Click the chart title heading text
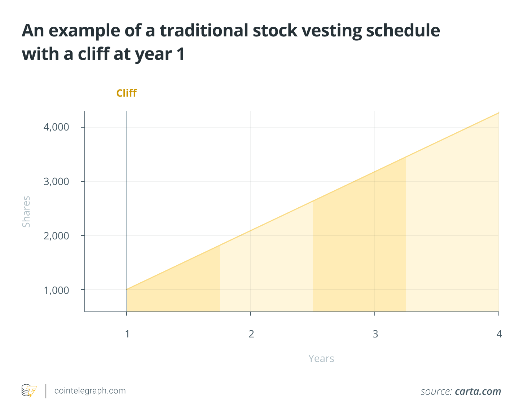The width and height of the screenshot is (523, 420). pyautogui.click(x=231, y=42)
